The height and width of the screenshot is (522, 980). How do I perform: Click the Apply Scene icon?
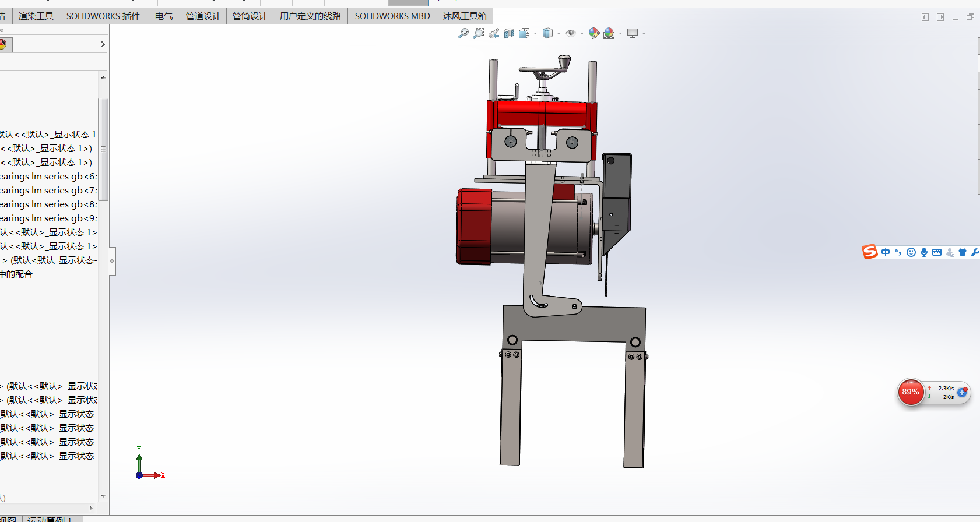(609, 33)
